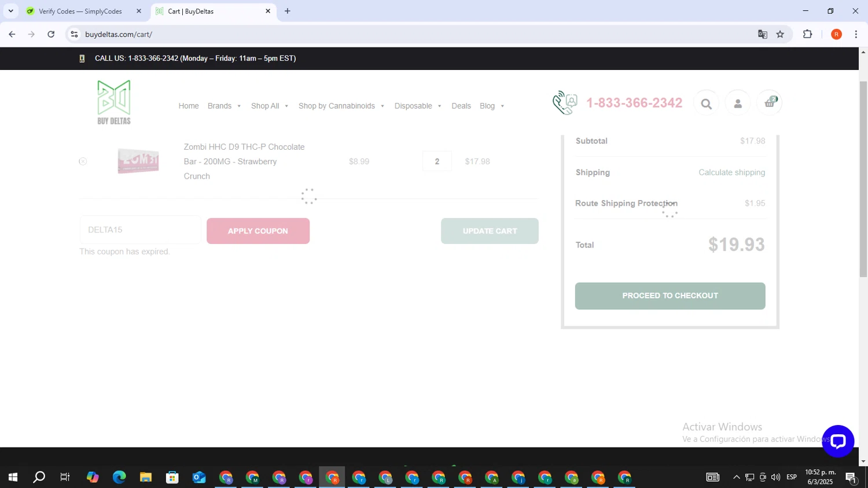The width and height of the screenshot is (868, 488).
Task: Open the Chrome profile avatar
Action: [x=836, y=34]
